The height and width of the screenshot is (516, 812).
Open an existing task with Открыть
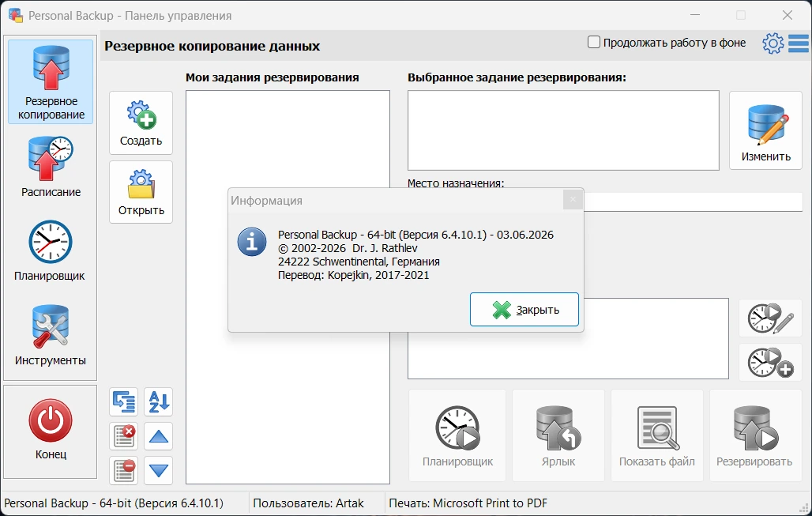pos(141,192)
